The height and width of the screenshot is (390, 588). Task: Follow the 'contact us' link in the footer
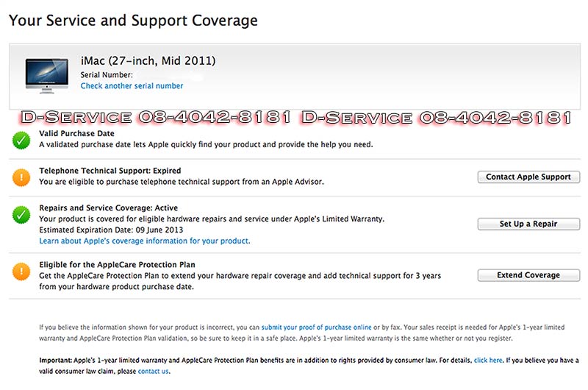(x=153, y=372)
